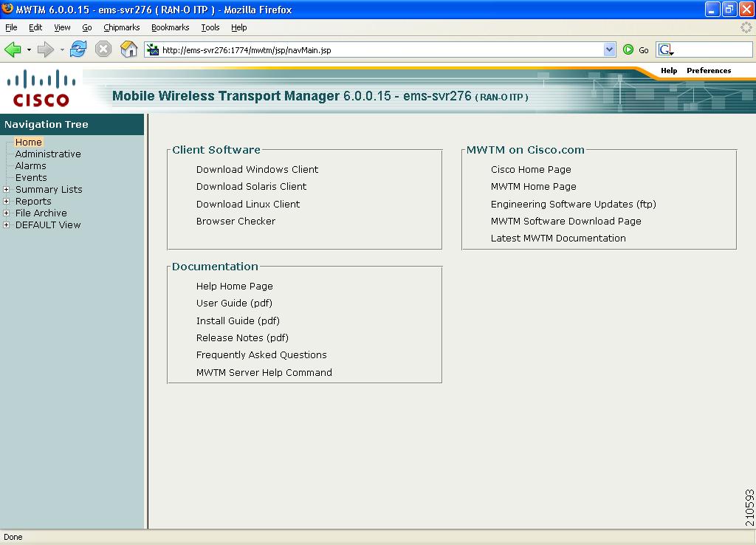Select Home in the Navigation Tree
This screenshot has width=756, height=545.
(29, 143)
